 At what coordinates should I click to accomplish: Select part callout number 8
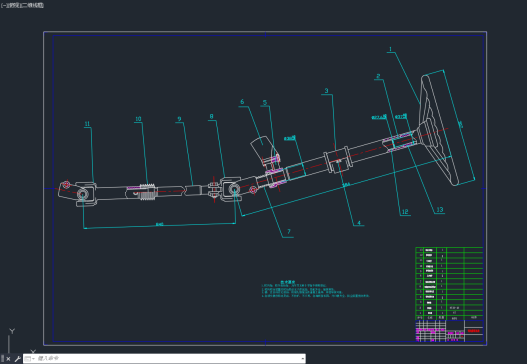[211, 117]
